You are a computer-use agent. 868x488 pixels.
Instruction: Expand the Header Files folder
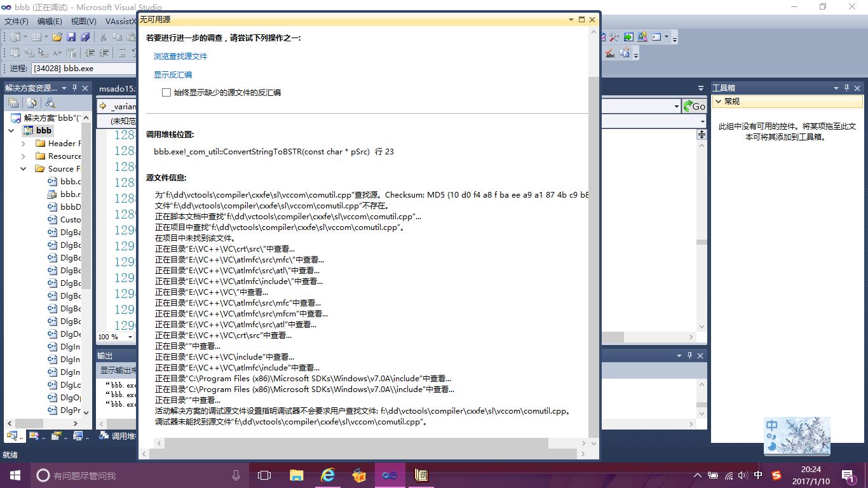click(24, 144)
